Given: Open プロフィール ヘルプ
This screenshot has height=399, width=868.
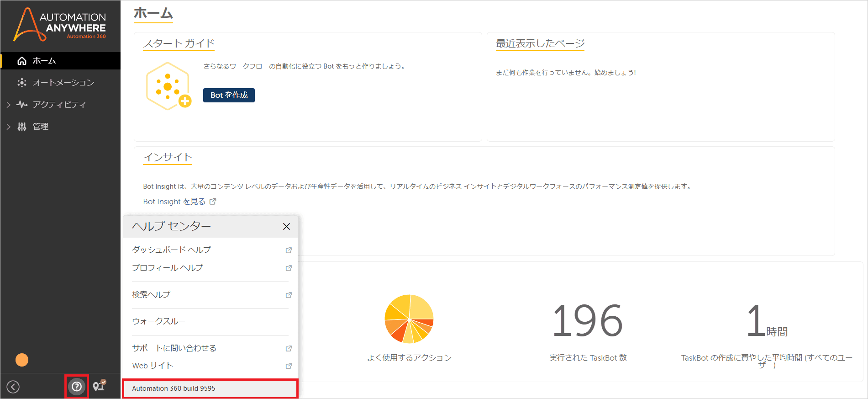Looking at the screenshot, I should (168, 267).
